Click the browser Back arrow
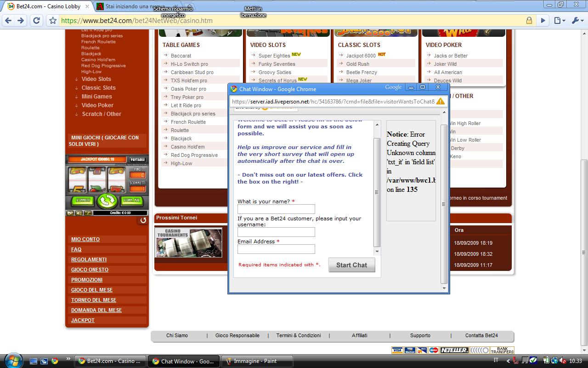The height and width of the screenshot is (368, 588). [8, 21]
